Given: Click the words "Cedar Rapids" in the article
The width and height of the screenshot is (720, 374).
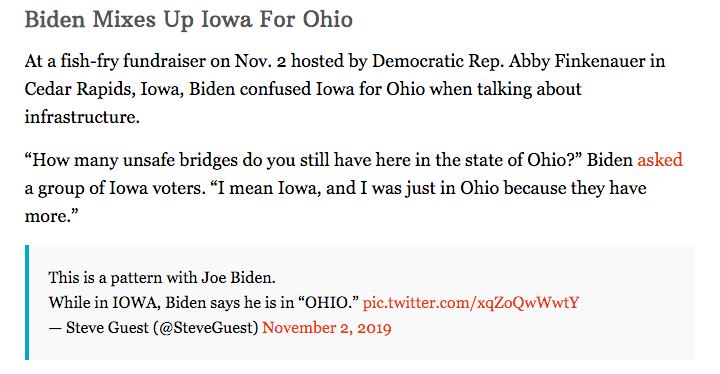Looking at the screenshot, I should [78, 89].
